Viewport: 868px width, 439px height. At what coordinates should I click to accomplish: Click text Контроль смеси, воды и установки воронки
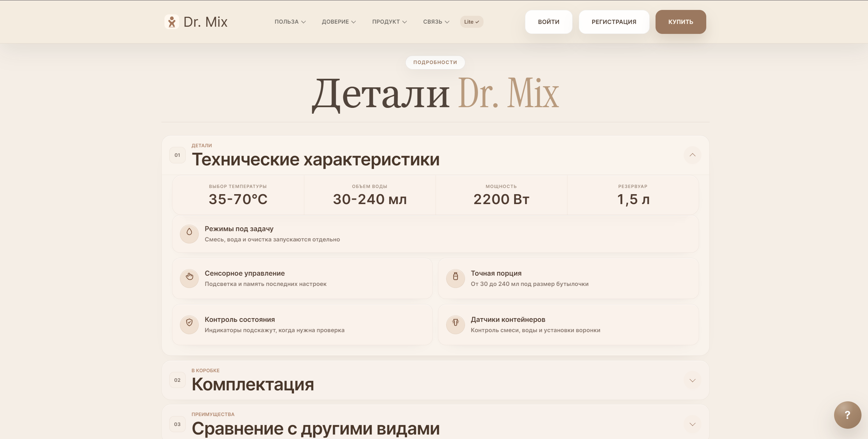pos(536,330)
